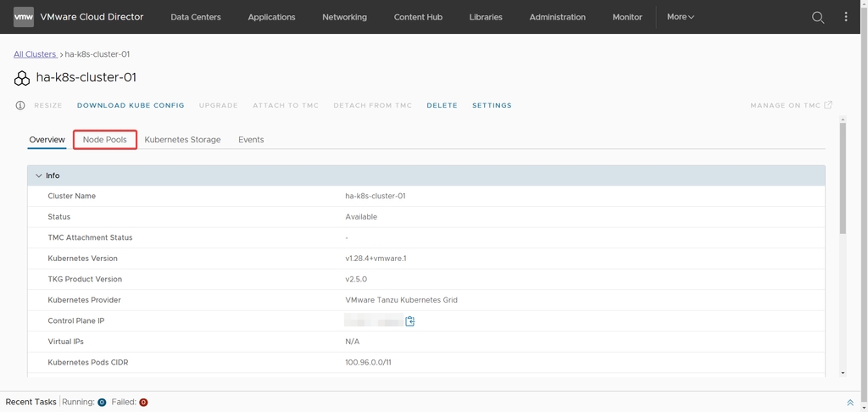Image resolution: width=868 pixels, height=412 pixels.
Task: Click the info icon beside Resize
Action: pos(20,106)
